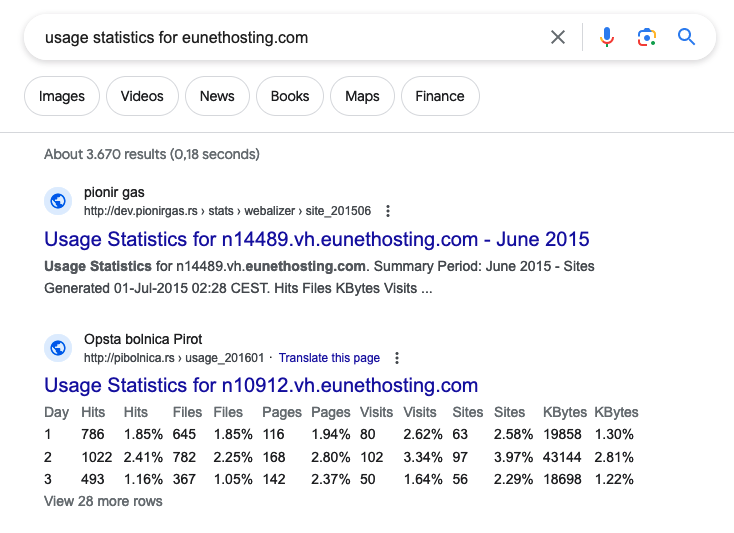Open Google Lens image search icon
734x533 pixels.
point(646,37)
